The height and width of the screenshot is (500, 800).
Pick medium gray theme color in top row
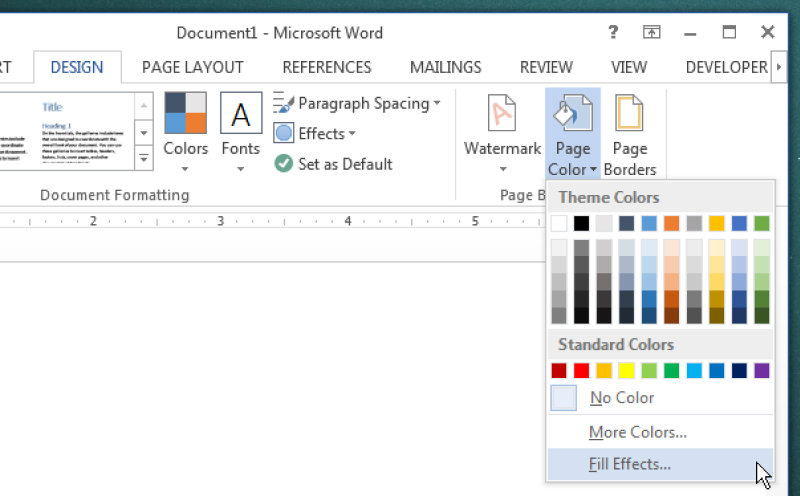[x=694, y=223]
